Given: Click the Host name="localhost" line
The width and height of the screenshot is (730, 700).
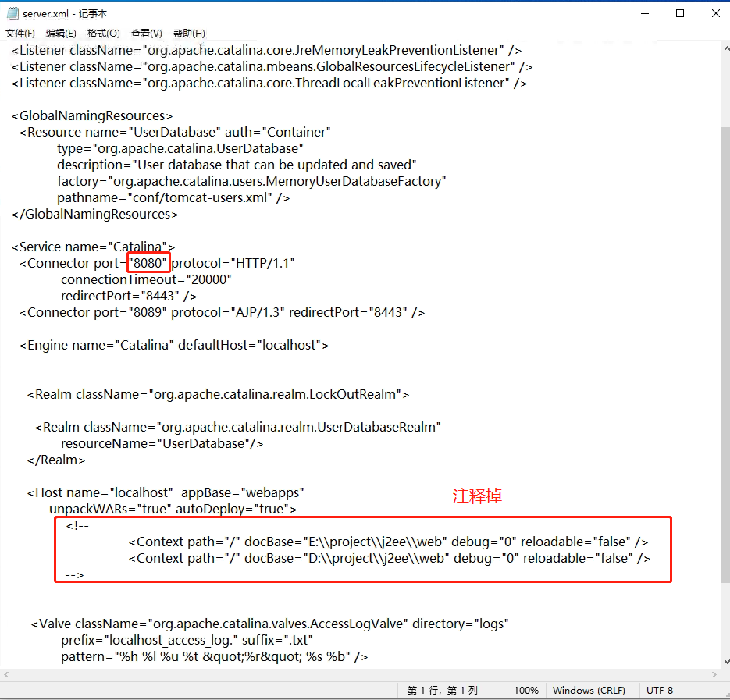Looking at the screenshot, I should 166,493.
